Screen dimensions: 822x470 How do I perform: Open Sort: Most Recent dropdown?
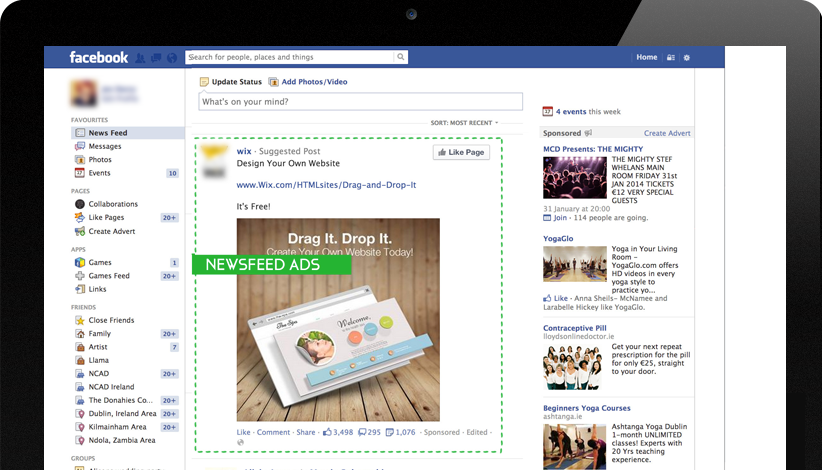464,123
